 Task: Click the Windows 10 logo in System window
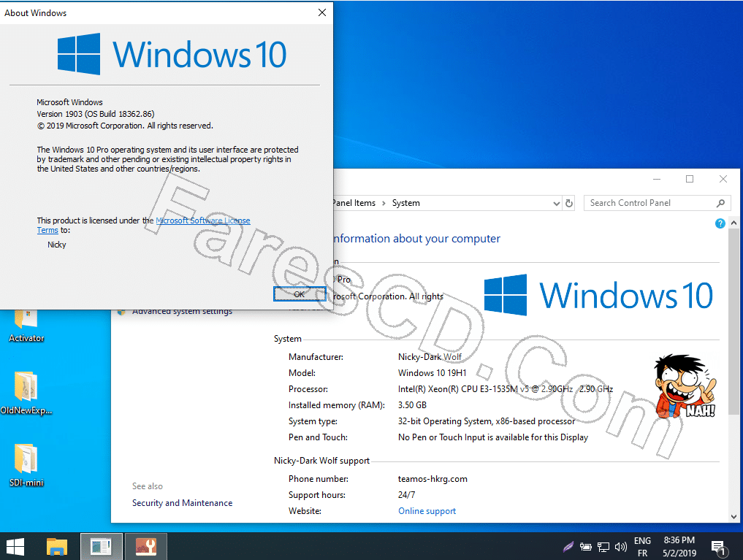(598, 295)
